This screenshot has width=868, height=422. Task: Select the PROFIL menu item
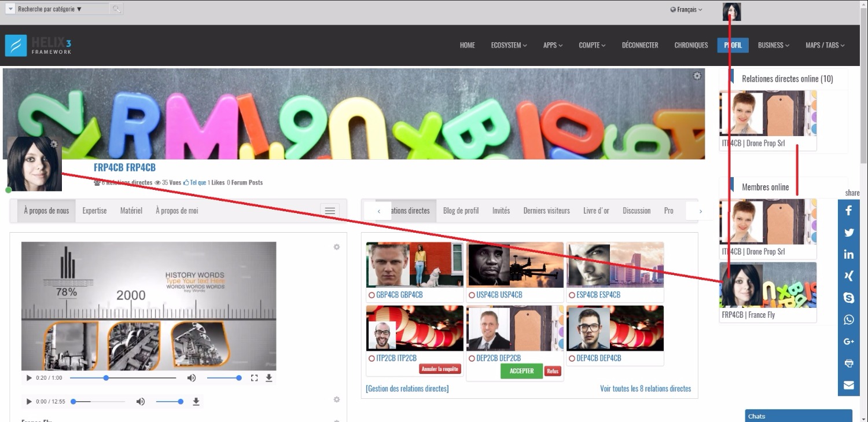733,45
